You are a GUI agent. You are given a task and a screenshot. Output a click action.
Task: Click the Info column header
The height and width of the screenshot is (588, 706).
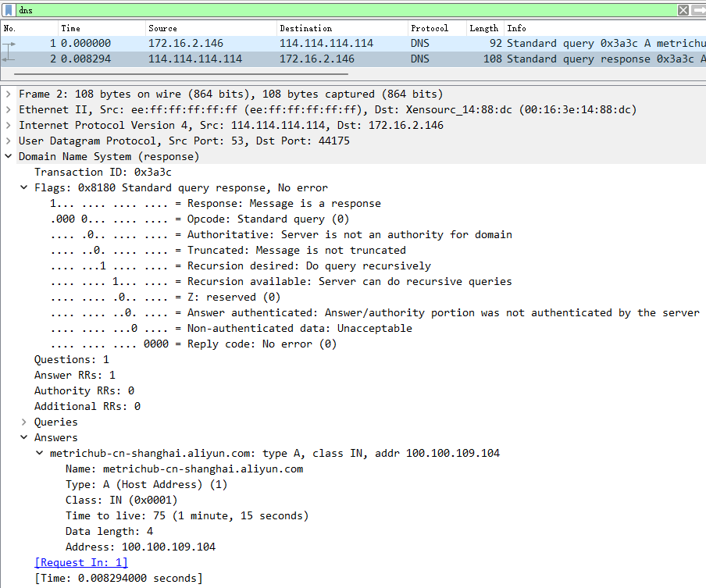604,28
